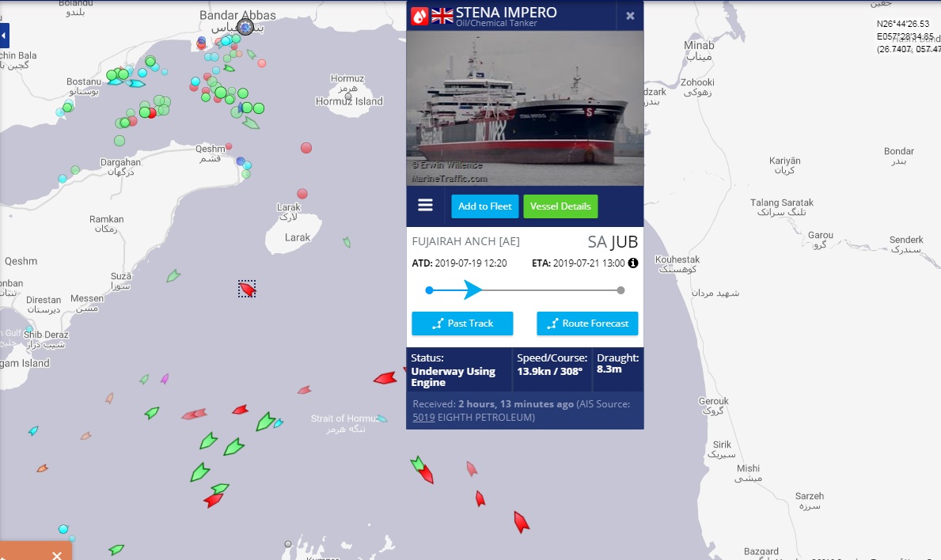Select the highlighted red vessel with dotted box

tap(247, 289)
